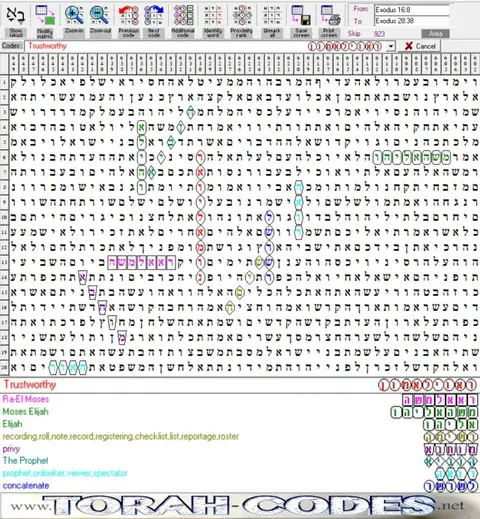The height and width of the screenshot is (519, 480).
Task: Click the Unmark all label button
Action: coord(272,33)
